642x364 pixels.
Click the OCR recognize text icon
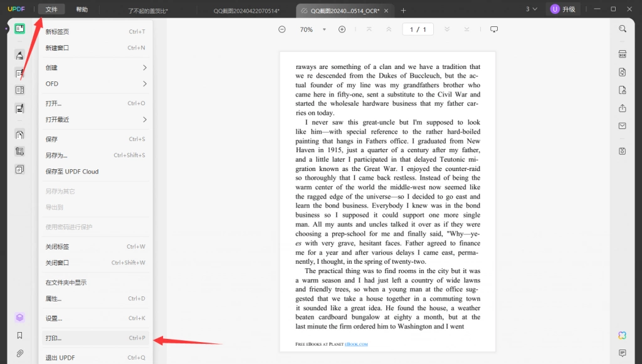(623, 54)
